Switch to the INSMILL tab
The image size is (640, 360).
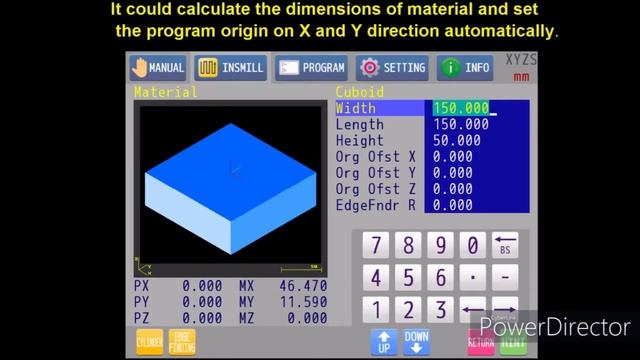click(x=231, y=68)
